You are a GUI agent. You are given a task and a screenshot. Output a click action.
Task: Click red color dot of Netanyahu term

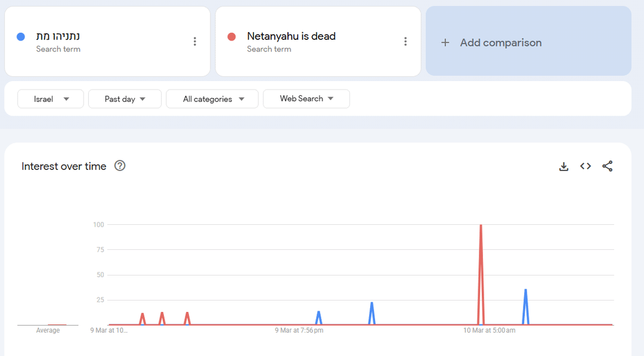(x=232, y=37)
